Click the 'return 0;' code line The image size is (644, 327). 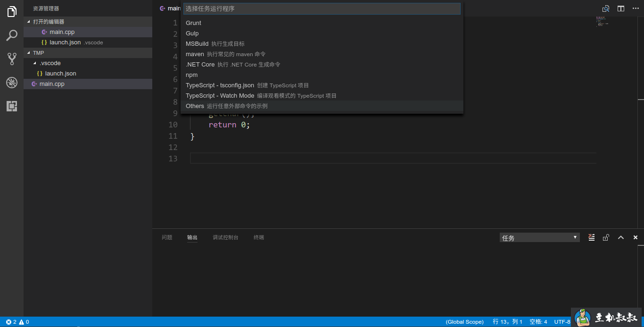pyautogui.click(x=229, y=125)
